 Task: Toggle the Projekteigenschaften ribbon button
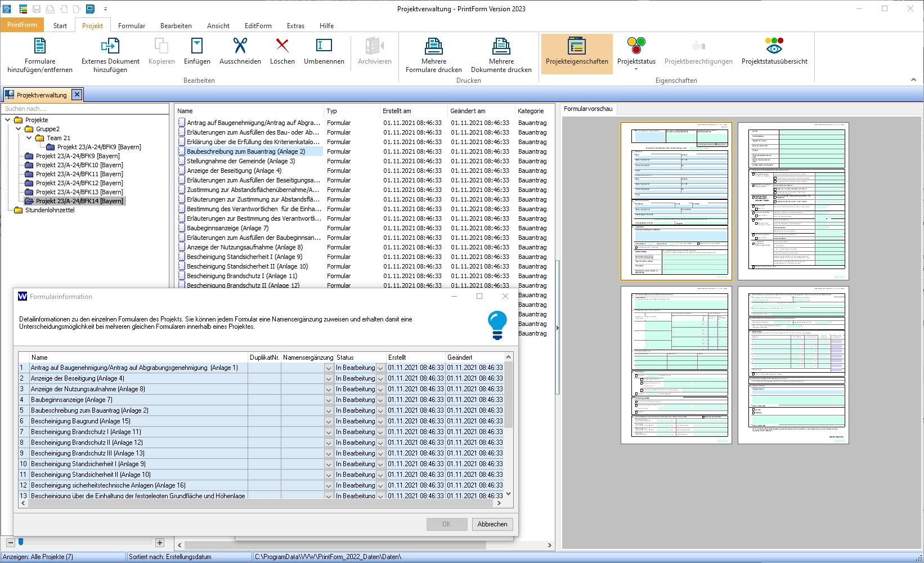577,52
